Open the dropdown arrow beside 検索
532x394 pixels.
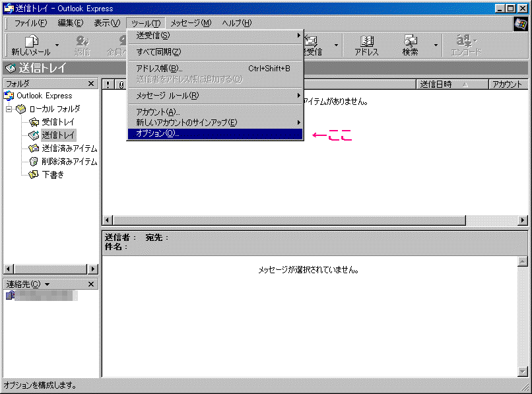click(436, 46)
